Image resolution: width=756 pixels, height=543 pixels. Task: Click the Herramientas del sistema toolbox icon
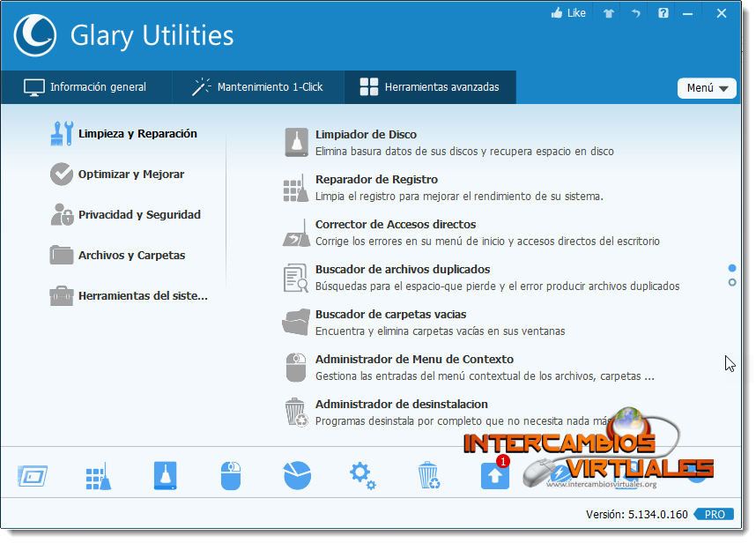pyautogui.click(x=62, y=295)
